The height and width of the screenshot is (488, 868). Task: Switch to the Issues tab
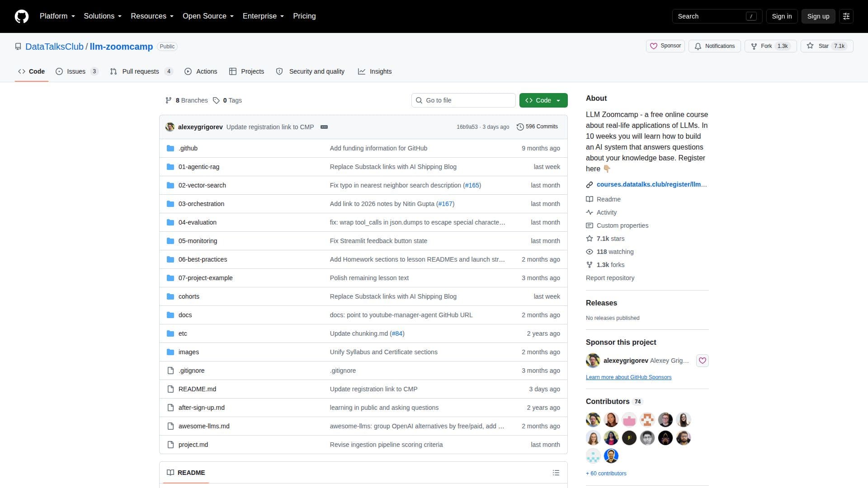pyautogui.click(x=77, y=71)
